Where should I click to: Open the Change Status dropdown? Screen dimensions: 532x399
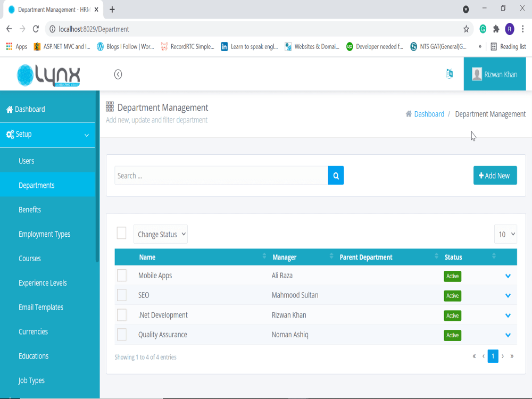point(161,234)
